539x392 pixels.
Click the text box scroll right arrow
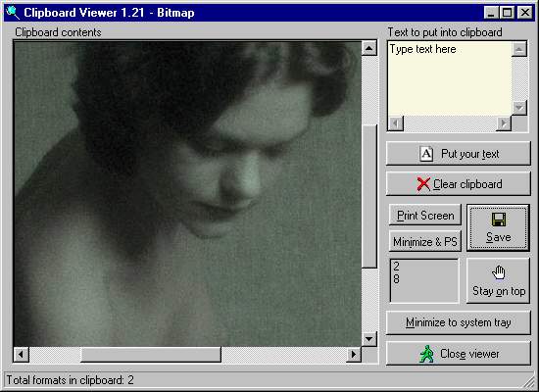pyautogui.click(x=504, y=123)
